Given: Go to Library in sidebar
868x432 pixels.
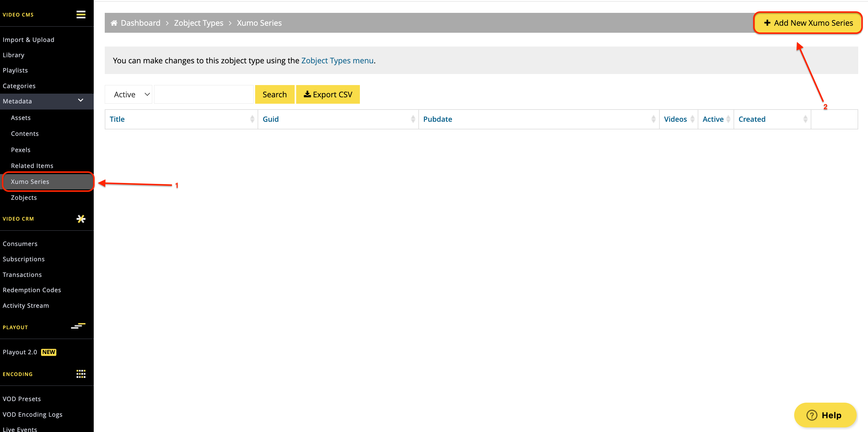Looking at the screenshot, I should click(x=13, y=55).
